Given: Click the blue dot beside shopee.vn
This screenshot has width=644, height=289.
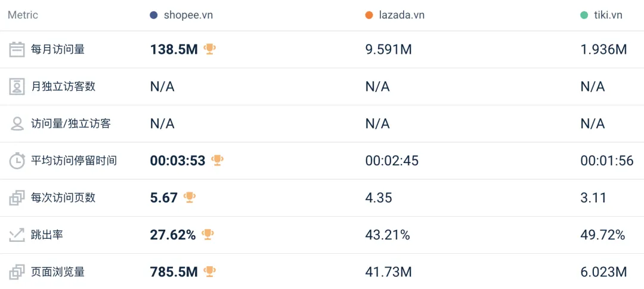Looking at the screenshot, I should (x=154, y=15).
